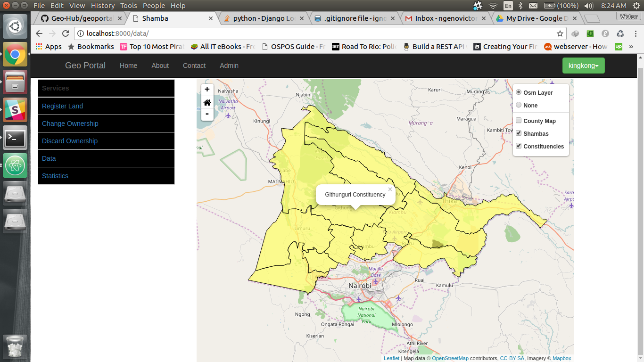Screen dimensions: 644x362
Task: Uncheck the Shambas layer checkbox
Action: pyautogui.click(x=519, y=133)
